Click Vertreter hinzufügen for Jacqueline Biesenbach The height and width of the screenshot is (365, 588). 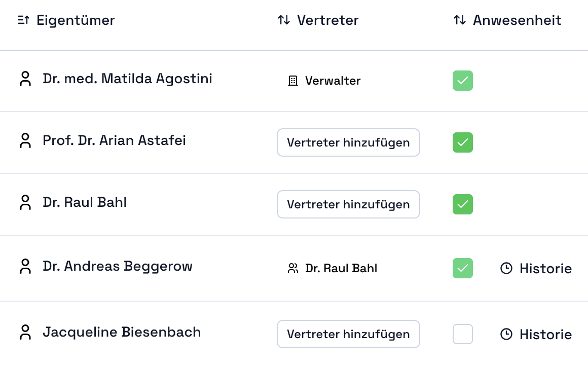(x=348, y=334)
